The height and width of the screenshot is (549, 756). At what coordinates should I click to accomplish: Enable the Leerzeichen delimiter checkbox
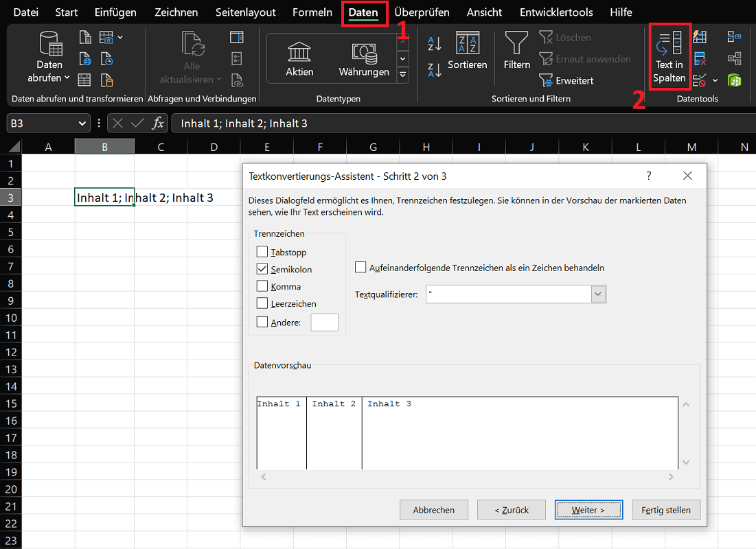[262, 303]
